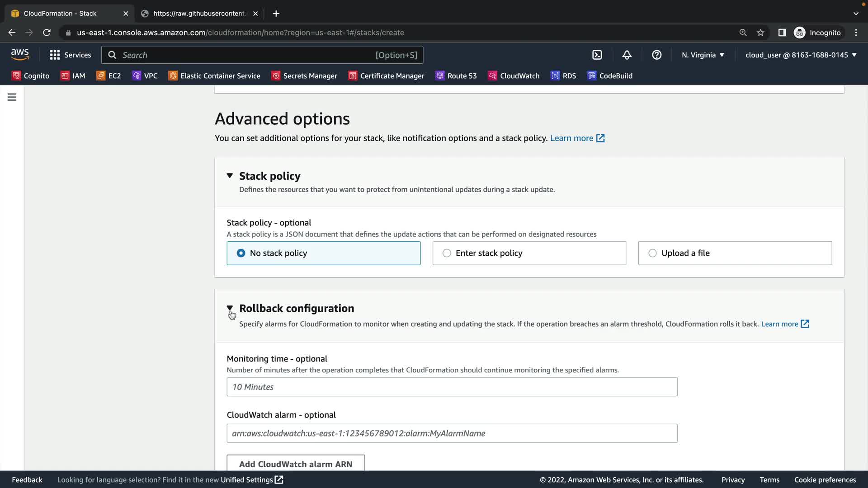Collapse the Rollback configuration section

coord(230,308)
